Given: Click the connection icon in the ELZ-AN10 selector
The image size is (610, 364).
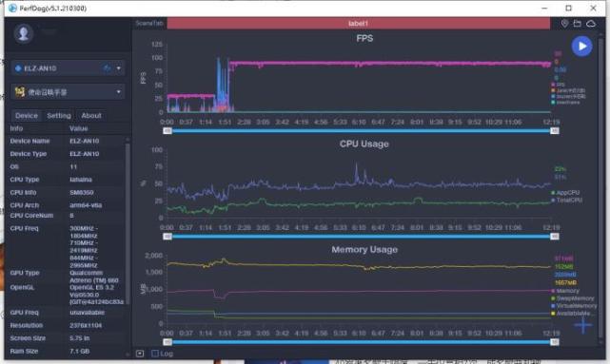Looking at the screenshot, I should click(x=107, y=68).
